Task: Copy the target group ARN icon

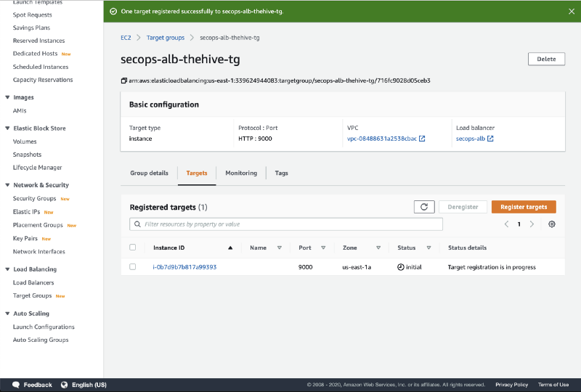Action: pos(124,81)
